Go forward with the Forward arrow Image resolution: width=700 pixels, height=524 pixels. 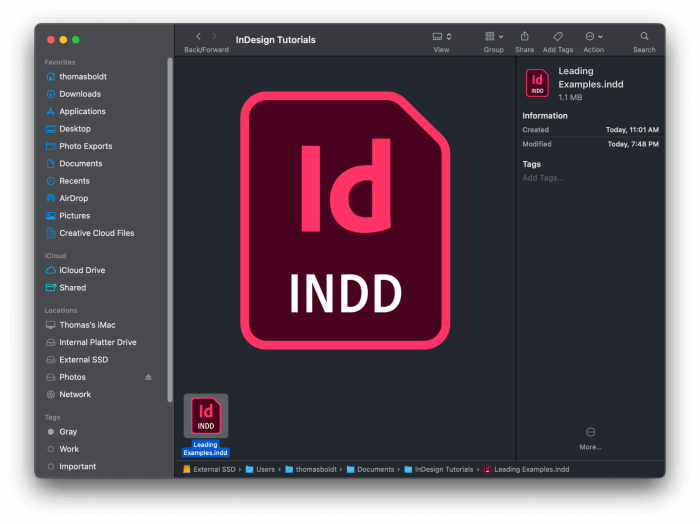coord(214,37)
